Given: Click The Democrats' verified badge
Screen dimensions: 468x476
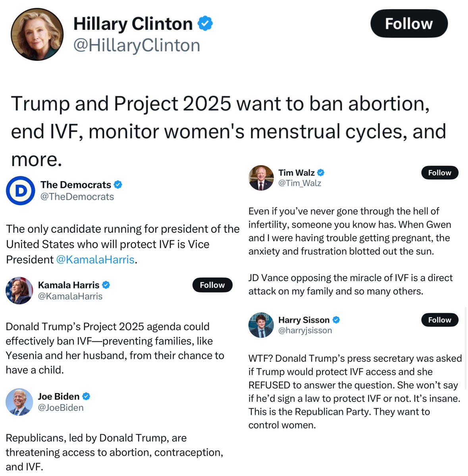Looking at the screenshot, I should [118, 185].
